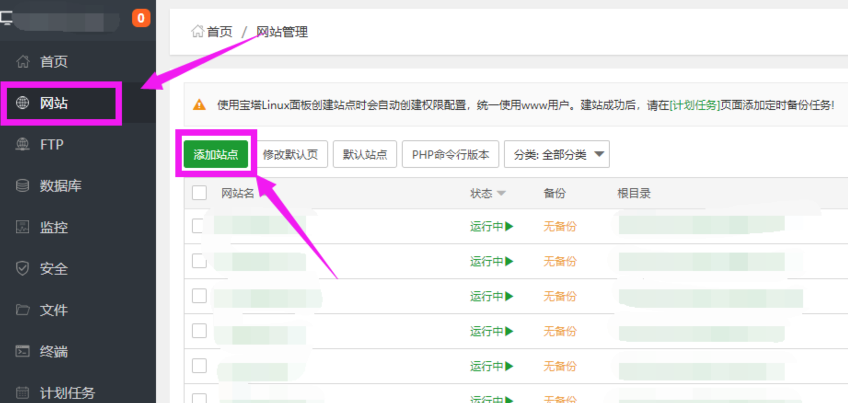Screen dimensions: 868x403
Task: Open the 分类: 全部分类 dropdown
Action: pos(557,155)
